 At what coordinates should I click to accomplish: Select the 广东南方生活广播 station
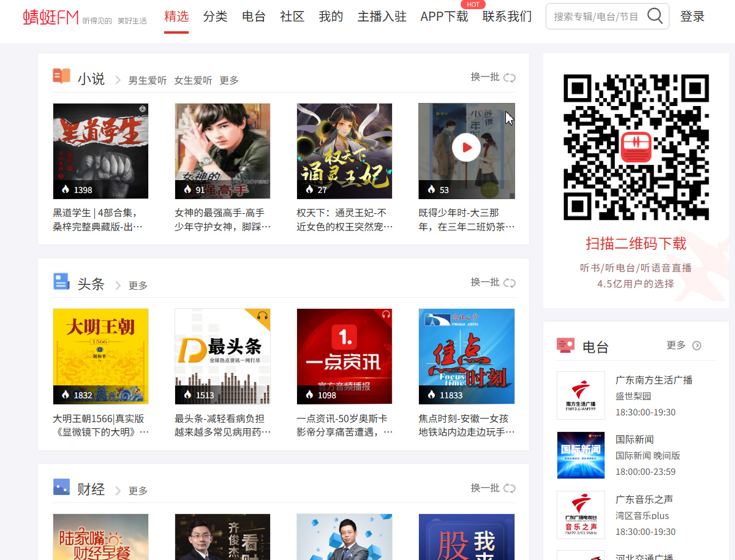[x=654, y=380]
